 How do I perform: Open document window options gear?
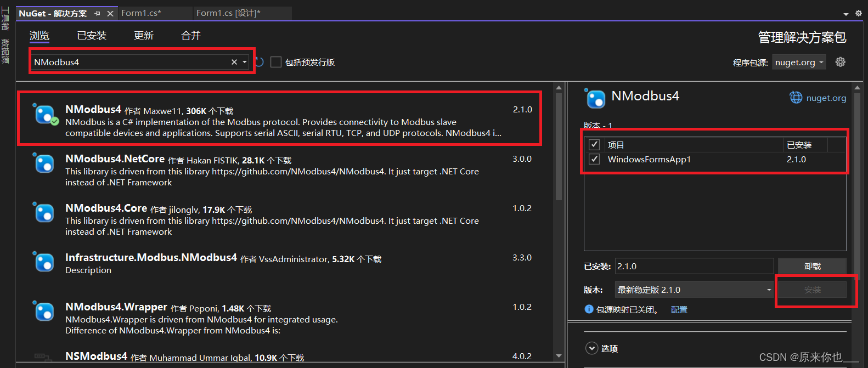[859, 13]
